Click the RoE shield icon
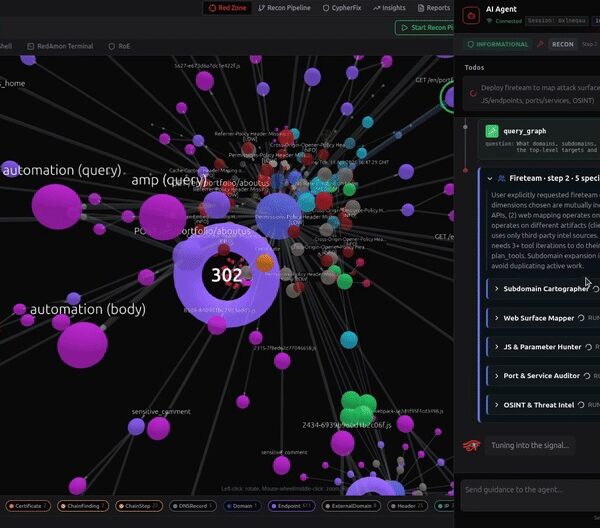This screenshot has height=528, width=600. tap(111, 46)
